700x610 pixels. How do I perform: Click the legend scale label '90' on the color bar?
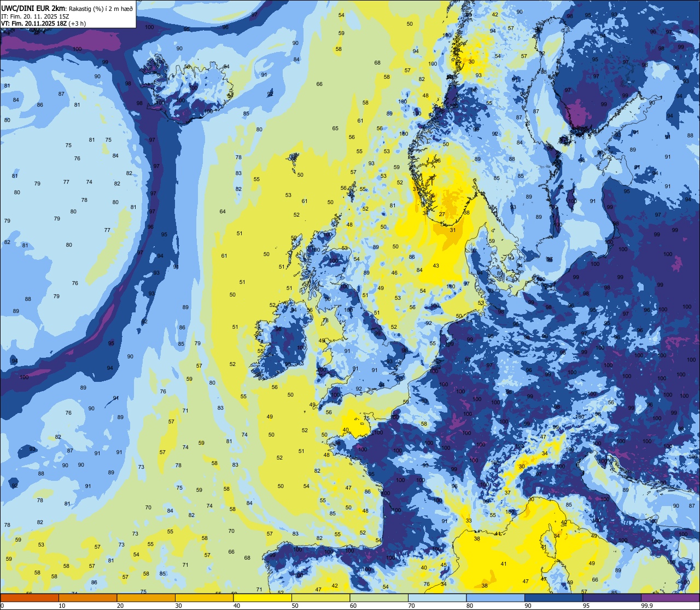click(528, 606)
